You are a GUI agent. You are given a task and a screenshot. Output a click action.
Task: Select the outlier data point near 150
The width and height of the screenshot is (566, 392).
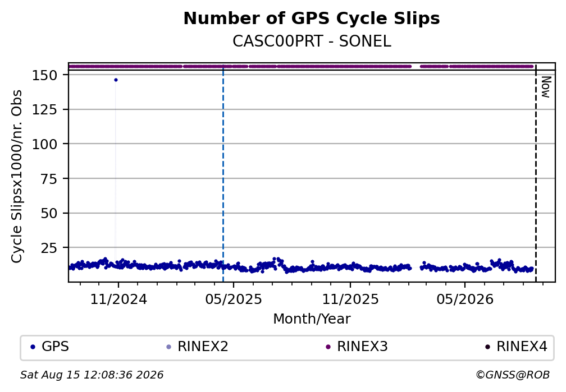(x=116, y=80)
